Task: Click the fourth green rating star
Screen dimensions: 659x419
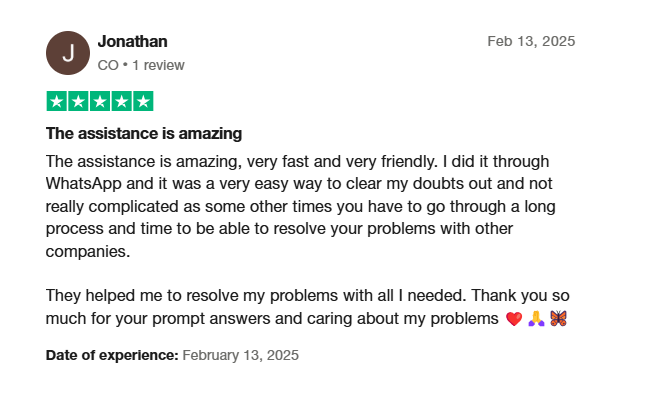Action: (x=121, y=101)
